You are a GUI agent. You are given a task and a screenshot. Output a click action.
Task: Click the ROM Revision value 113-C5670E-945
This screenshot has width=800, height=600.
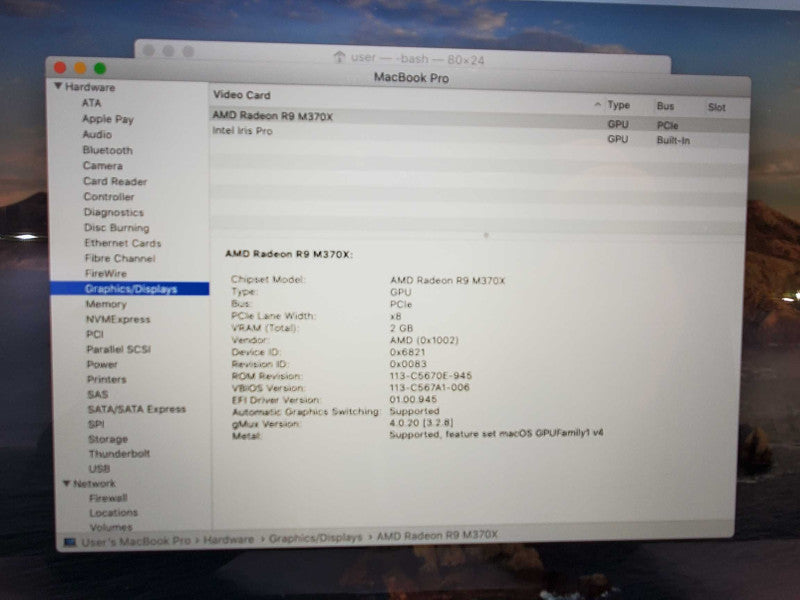(x=431, y=376)
